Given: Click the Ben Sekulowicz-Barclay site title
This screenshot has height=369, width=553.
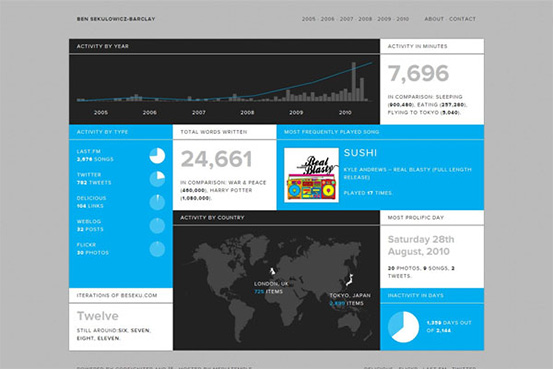Looking at the screenshot, I should click(x=116, y=19).
